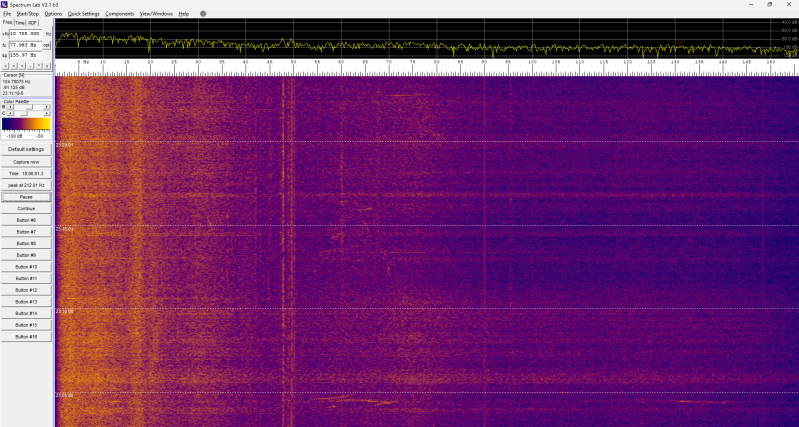Switch to the Freq tab
Viewport: 799px width, 427px height.
(x=8, y=22)
